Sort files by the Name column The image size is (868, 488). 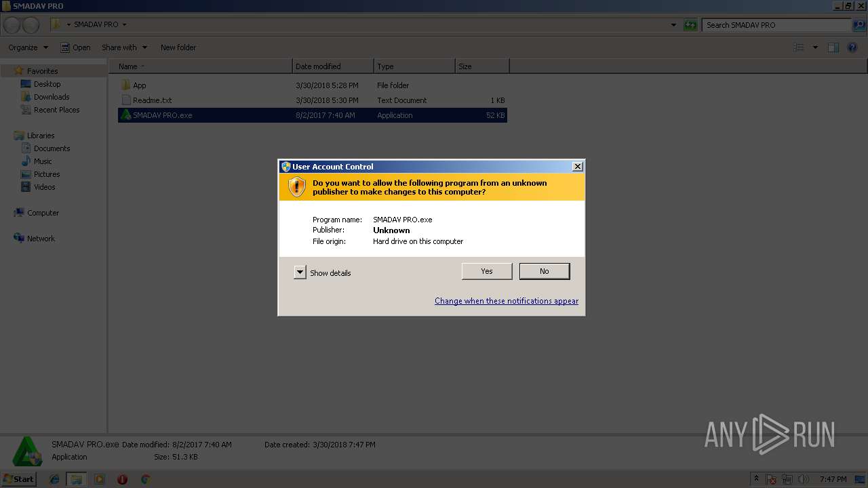200,66
